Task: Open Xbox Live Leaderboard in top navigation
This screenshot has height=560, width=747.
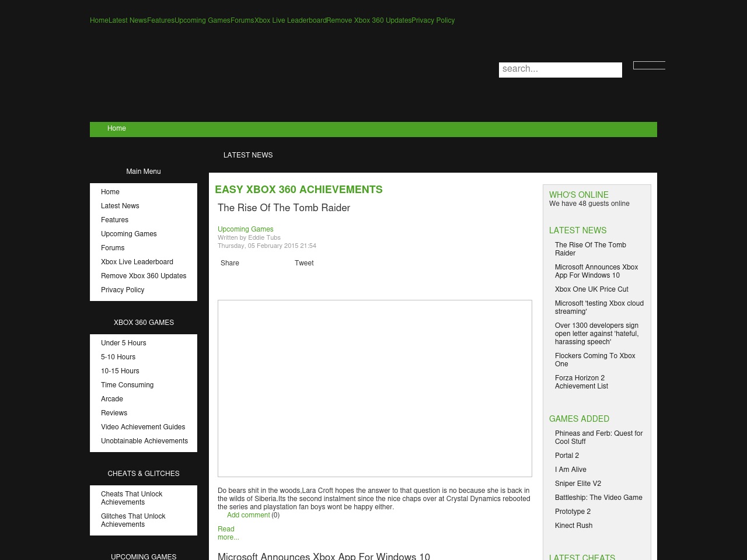Action: coord(291,20)
